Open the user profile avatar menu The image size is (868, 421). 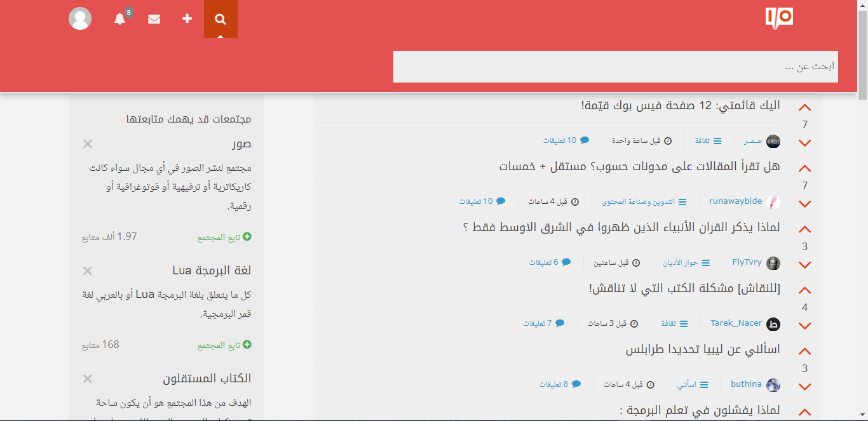80,18
